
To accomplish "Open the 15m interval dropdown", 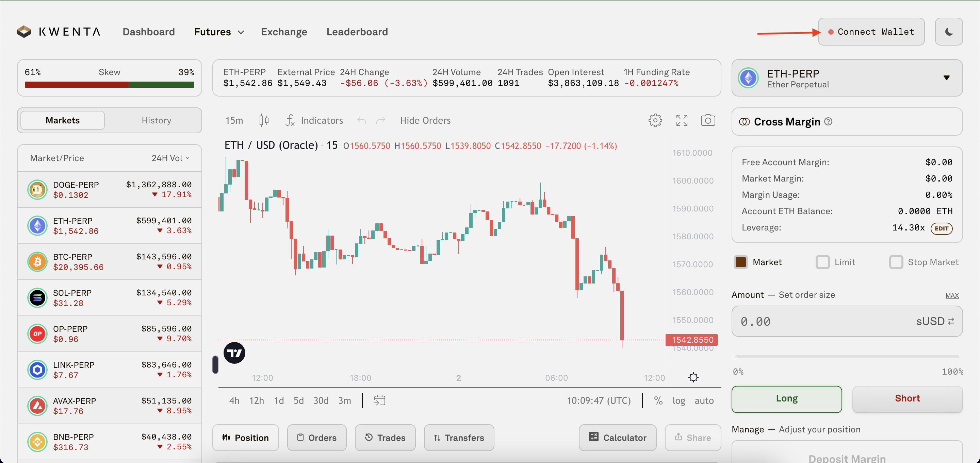I will pyautogui.click(x=234, y=120).
